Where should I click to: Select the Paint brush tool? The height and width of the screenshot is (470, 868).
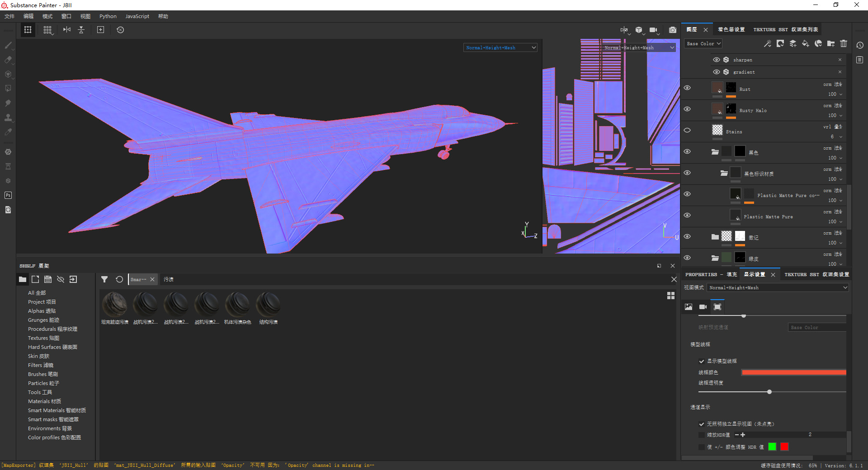pos(8,45)
